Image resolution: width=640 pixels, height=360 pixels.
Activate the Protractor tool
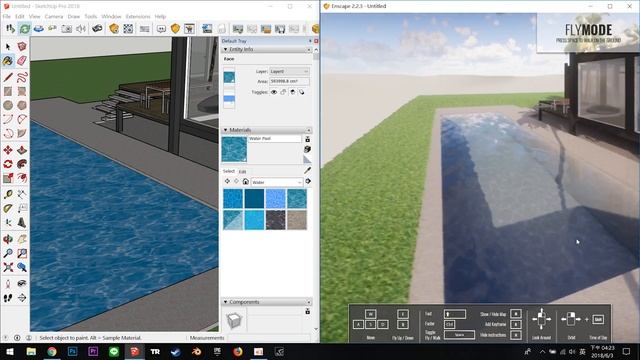tap(8, 209)
